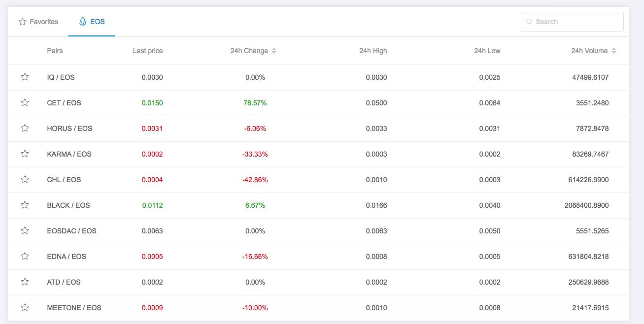
Task: Click BLACK last price 0.0112
Action: [x=152, y=205]
